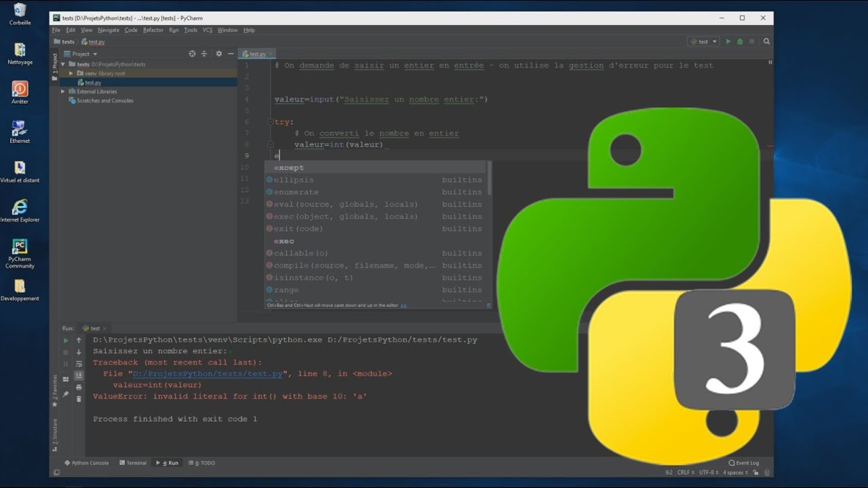Viewport: 868px width, 488px height.
Task: Click the locate-in-project target icon
Action: pyautogui.click(x=193, y=54)
